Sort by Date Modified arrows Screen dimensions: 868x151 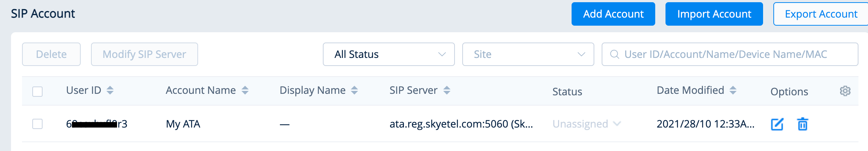(733, 90)
